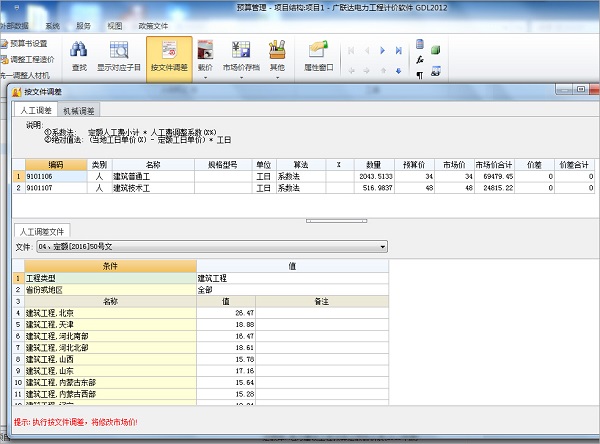Click the 载价 icon in the ribbon

205,50
